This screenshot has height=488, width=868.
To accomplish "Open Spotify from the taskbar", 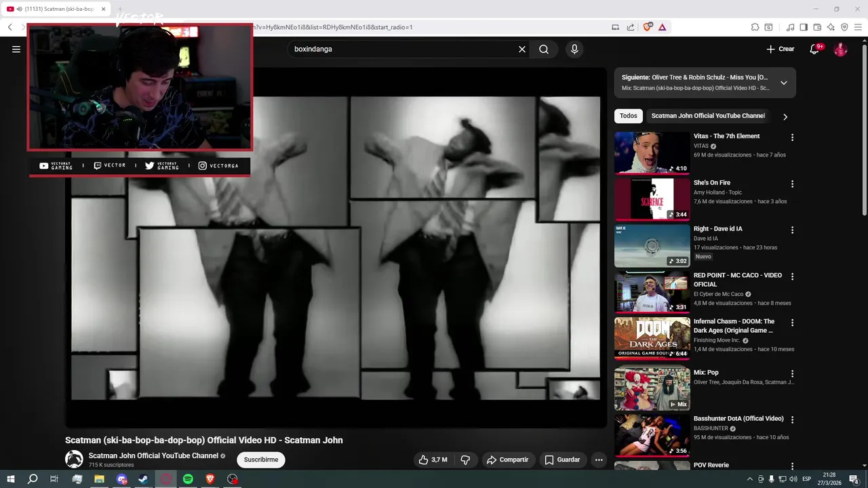I will point(188,479).
